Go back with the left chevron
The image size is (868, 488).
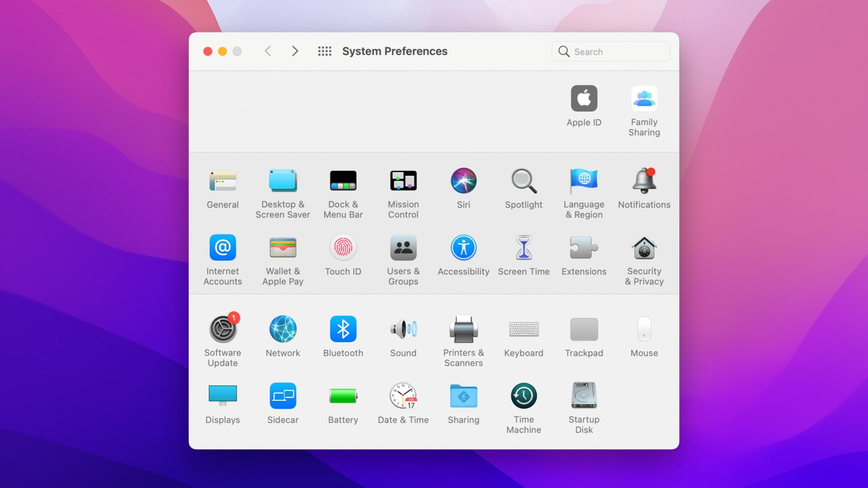pos(267,51)
